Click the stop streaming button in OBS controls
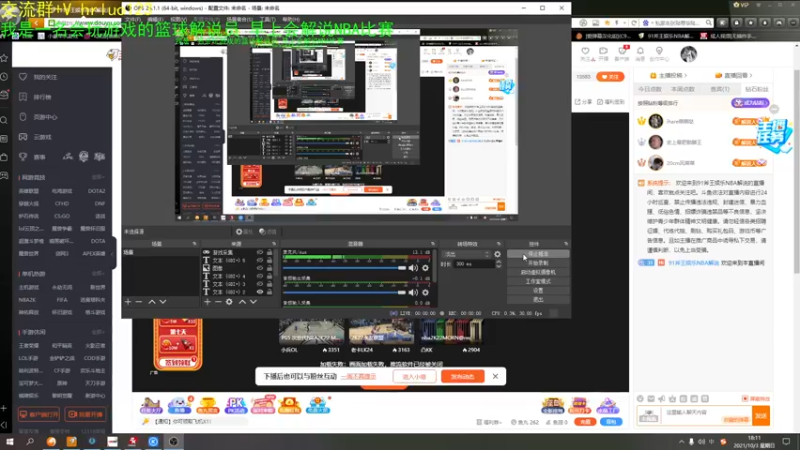 click(x=538, y=254)
